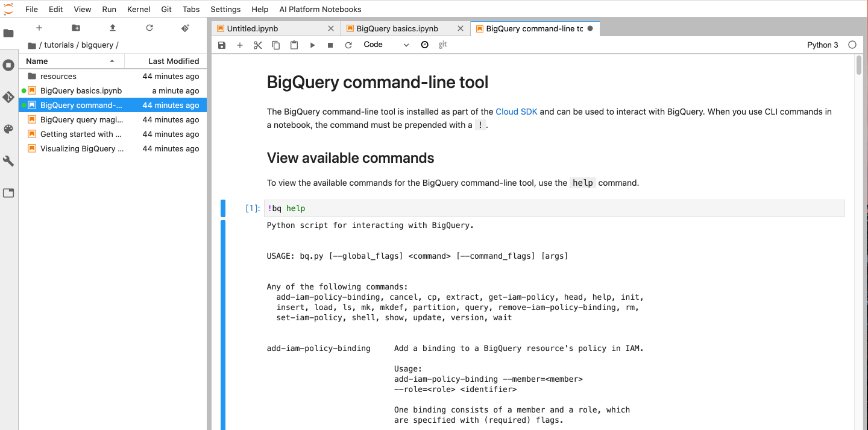Image resolution: width=868 pixels, height=430 pixels.
Task: Click the clock icon in notebook toolbar
Action: tap(425, 45)
